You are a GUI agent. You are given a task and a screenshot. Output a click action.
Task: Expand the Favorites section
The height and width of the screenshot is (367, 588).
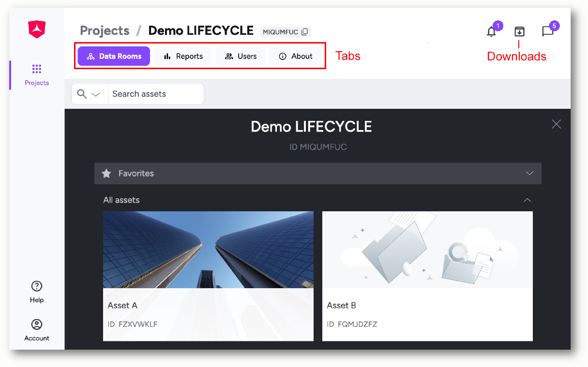click(x=529, y=173)
